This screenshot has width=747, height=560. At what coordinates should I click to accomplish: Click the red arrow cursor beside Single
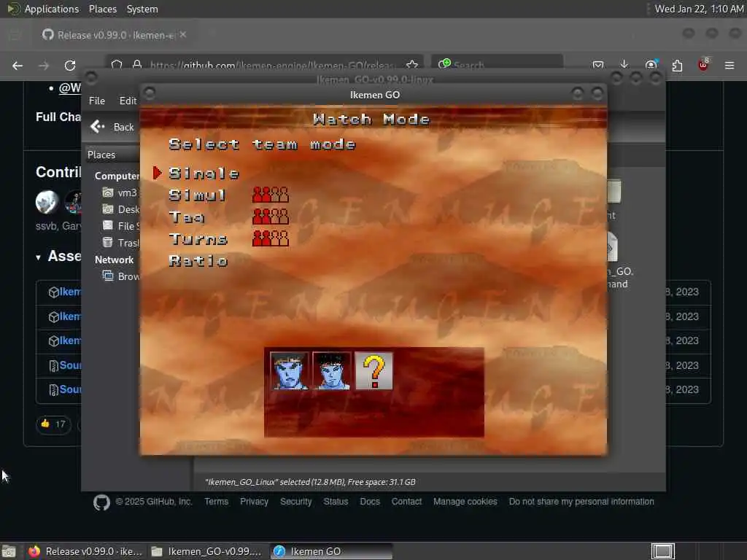[x=158, y=173]
